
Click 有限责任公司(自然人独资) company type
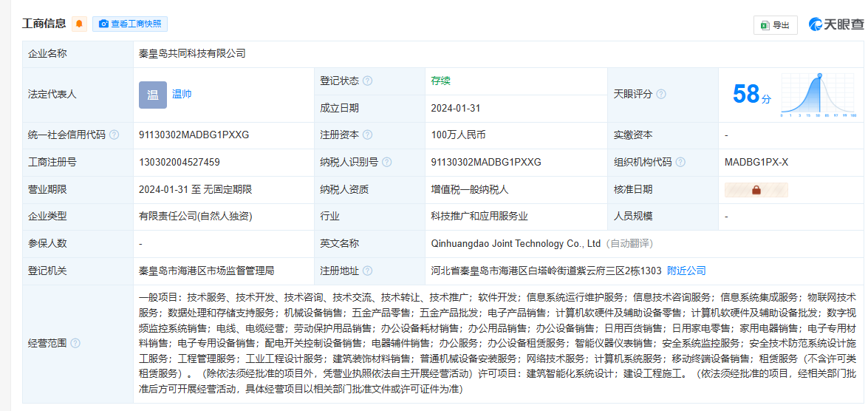coord(196,217)
